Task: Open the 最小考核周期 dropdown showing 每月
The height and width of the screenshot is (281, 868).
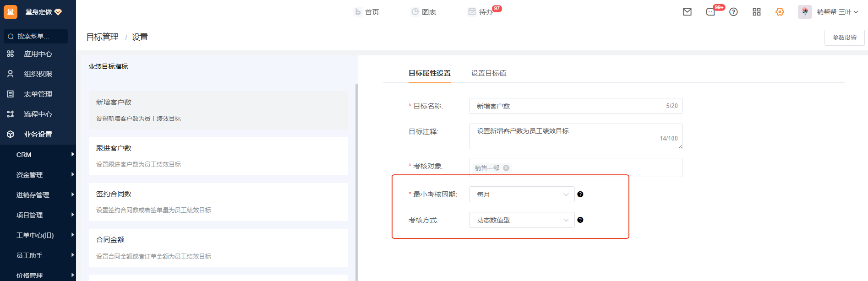Action: pyautogui.click(x=521, y=195)
